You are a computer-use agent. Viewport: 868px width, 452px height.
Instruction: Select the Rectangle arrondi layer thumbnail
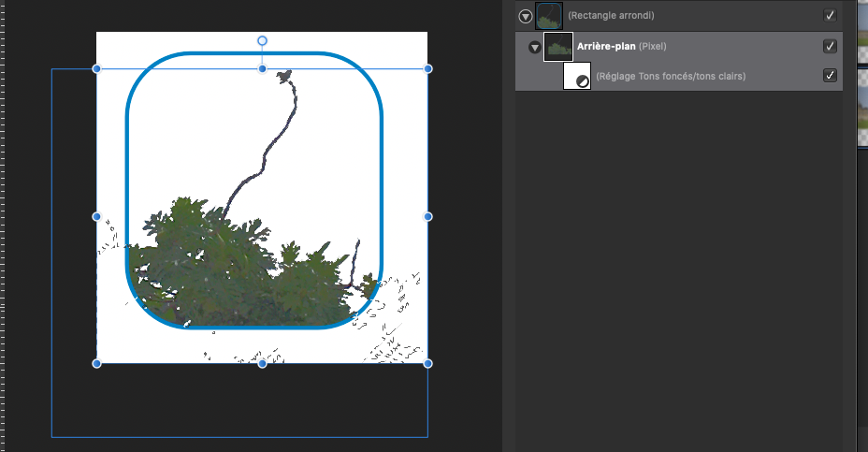point(549,16)
